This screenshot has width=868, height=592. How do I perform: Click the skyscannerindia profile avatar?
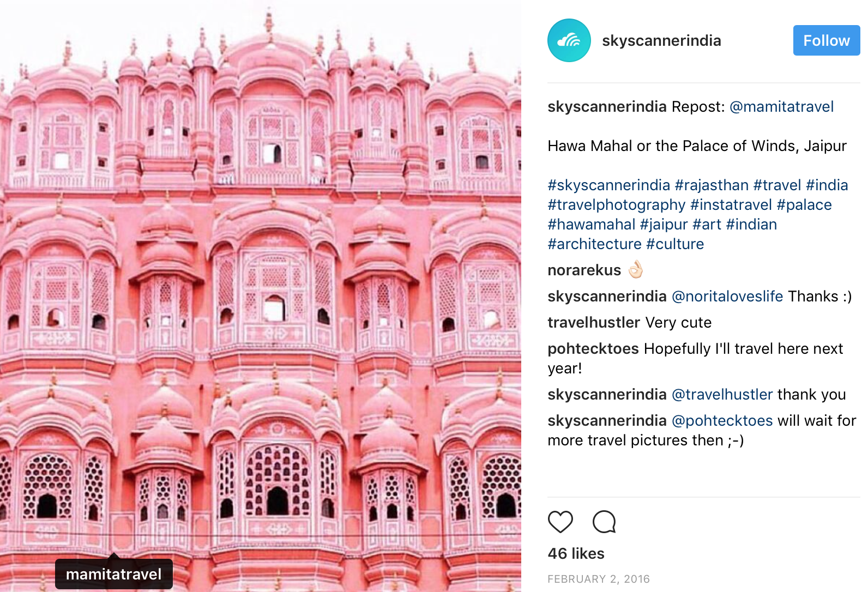(x=569, y=40)
